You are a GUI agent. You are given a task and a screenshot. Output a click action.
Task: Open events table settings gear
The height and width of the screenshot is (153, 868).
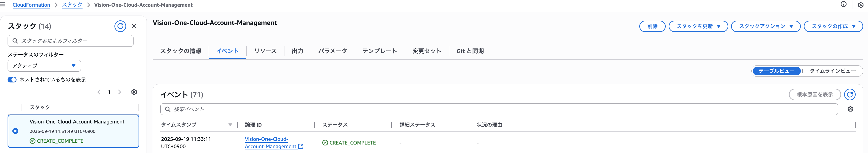point(850,109)
